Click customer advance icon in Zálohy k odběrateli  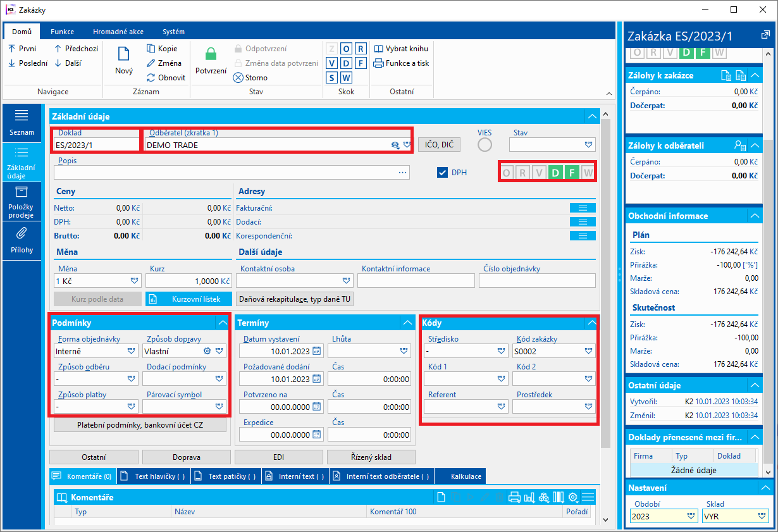[741, 145]
